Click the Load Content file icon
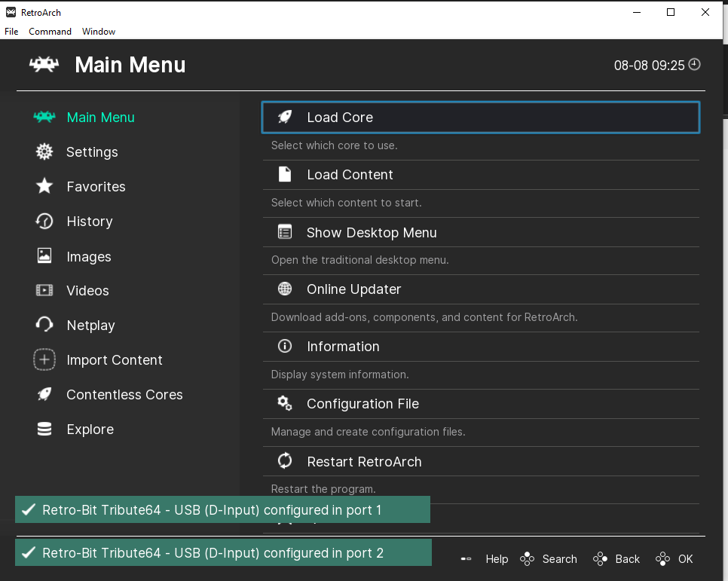728x581 pixels. [x=285, y=174]
